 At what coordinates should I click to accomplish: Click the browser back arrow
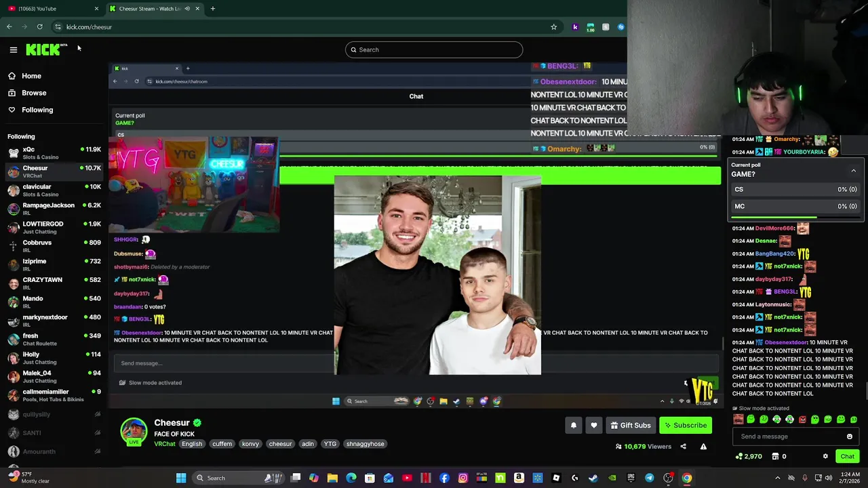(x=9, y=27)
